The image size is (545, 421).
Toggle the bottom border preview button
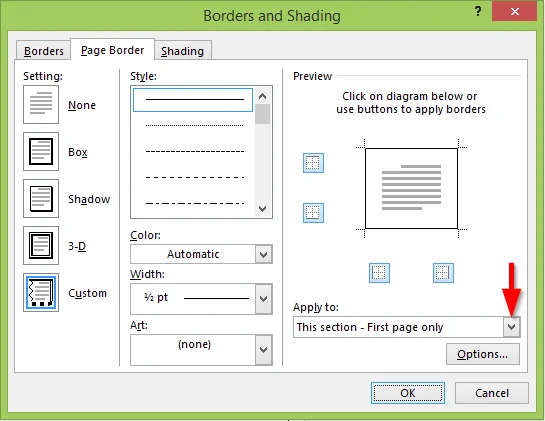click(x=313, y=213)
